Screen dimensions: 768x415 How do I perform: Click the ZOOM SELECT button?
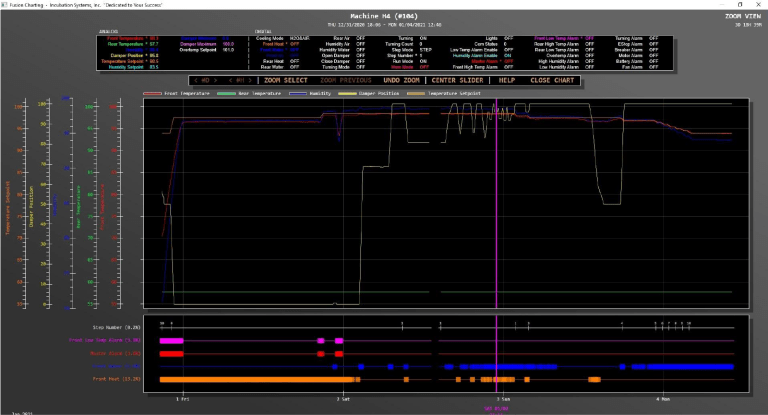(286, 80)
